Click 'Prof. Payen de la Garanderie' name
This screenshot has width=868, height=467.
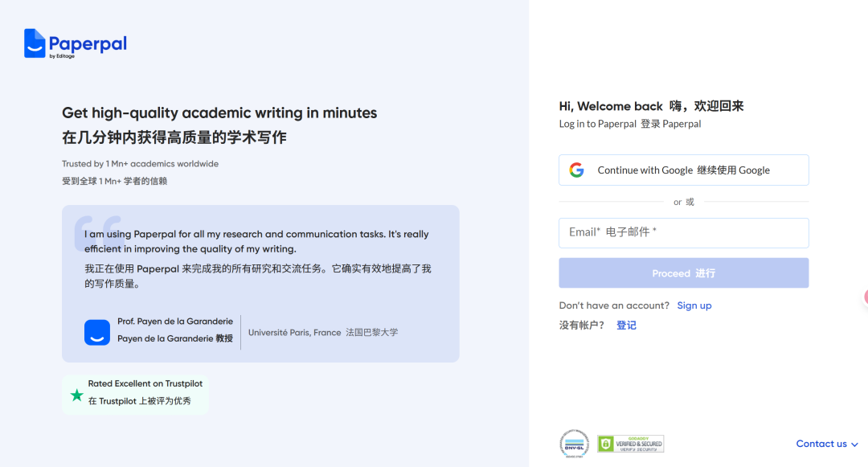(175, 322)
